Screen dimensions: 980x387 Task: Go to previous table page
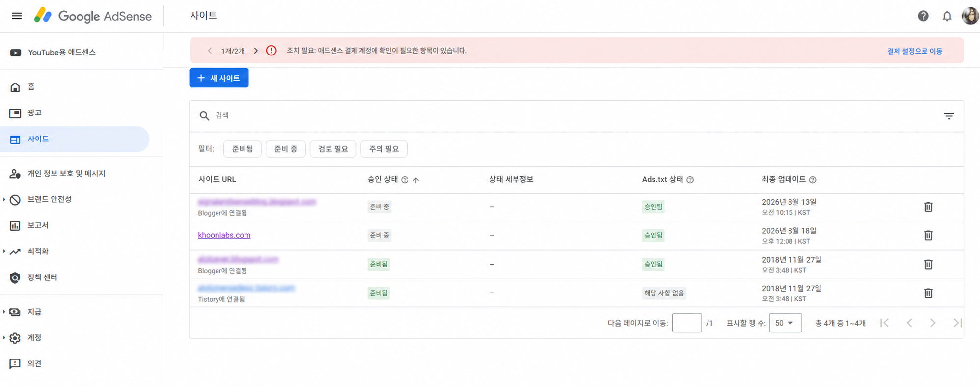point(909,323)
